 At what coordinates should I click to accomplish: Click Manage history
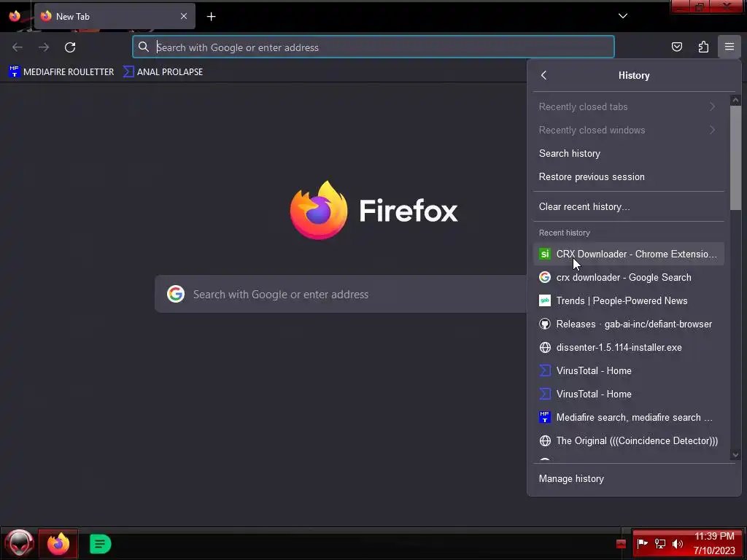[x=634, y=478]
